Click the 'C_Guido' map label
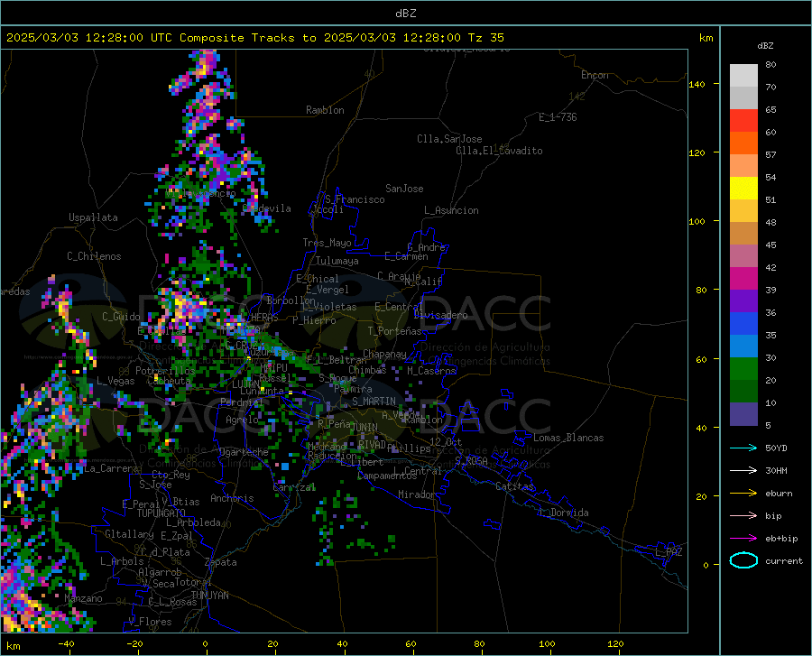This screenshot has height=656, width=812. coord(121,317)
